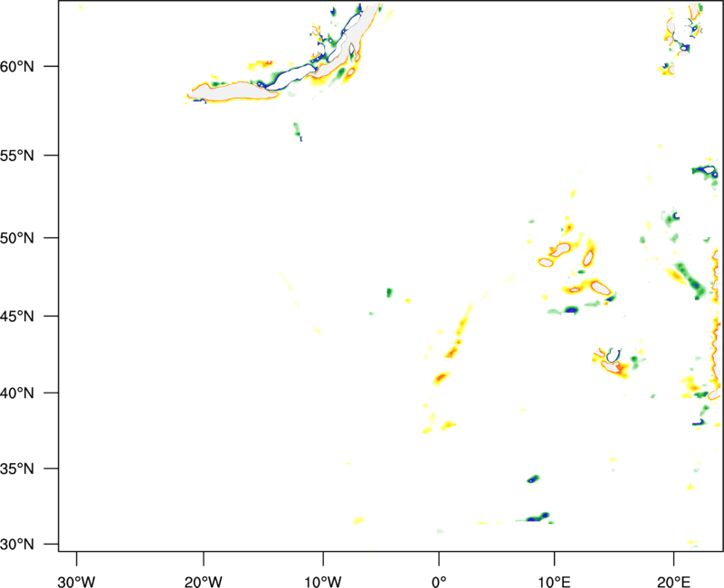Click the 20°E longitude label

(673, 582)
